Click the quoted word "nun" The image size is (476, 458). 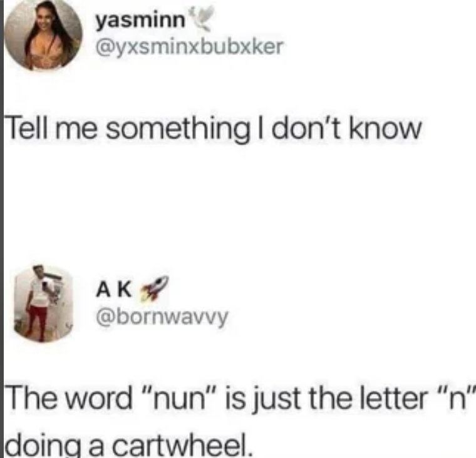tap(178, 399)
